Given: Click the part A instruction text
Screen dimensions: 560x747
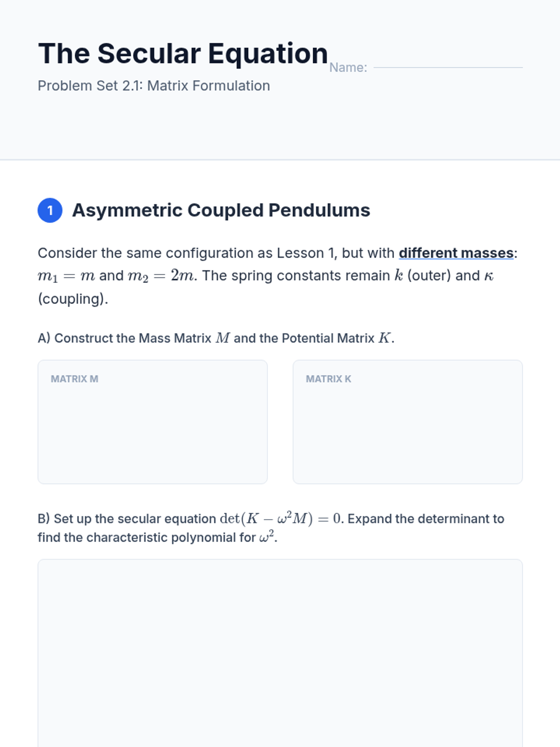Looking at the screenshot, I should click(216, 338).
